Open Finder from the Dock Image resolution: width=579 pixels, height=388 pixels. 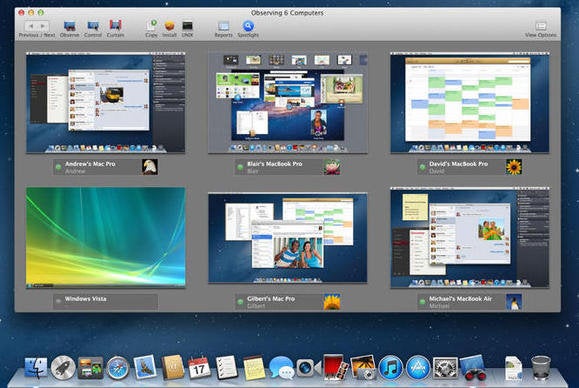tap(36, 368)
